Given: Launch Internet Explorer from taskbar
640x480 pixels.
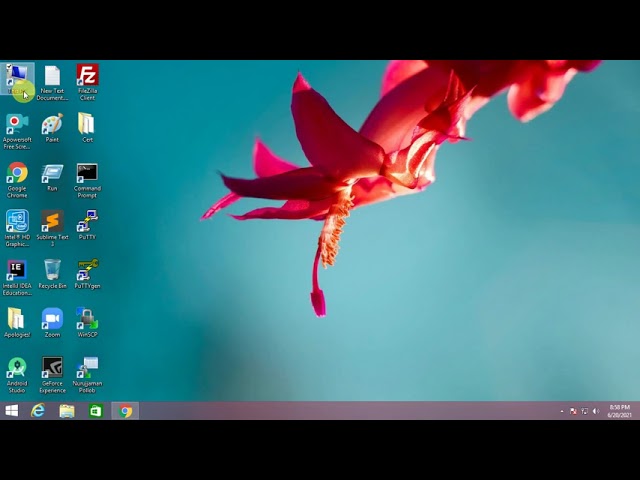Looking at the screenshot, I should tap(38, 411).
